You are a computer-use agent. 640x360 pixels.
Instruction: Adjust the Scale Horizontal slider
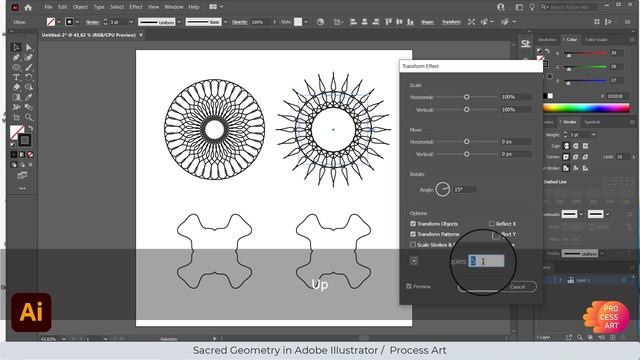click(467, 97)
